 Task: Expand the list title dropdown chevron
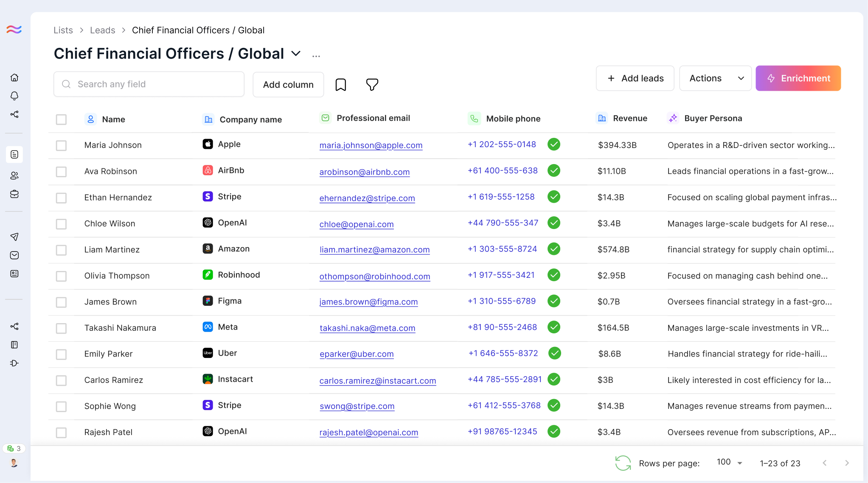pos(296,54)
